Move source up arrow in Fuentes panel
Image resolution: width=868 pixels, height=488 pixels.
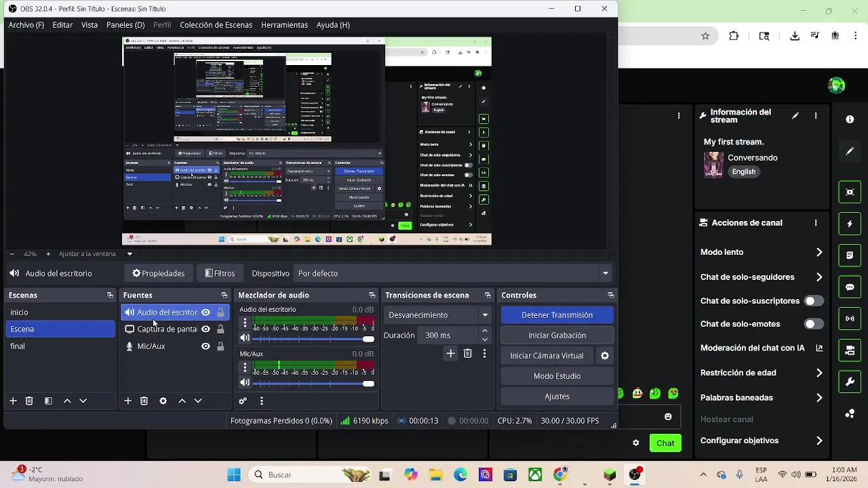(x=182, y=401)
